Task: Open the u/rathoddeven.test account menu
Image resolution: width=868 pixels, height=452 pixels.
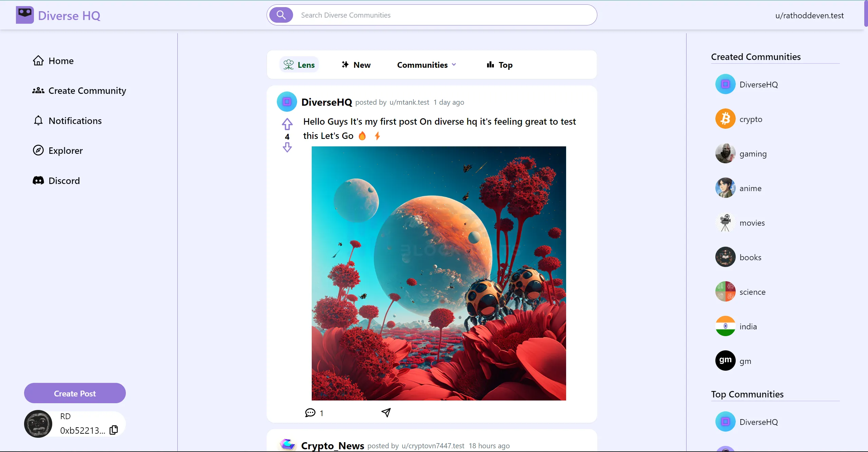Action: [x=809, y=16]
